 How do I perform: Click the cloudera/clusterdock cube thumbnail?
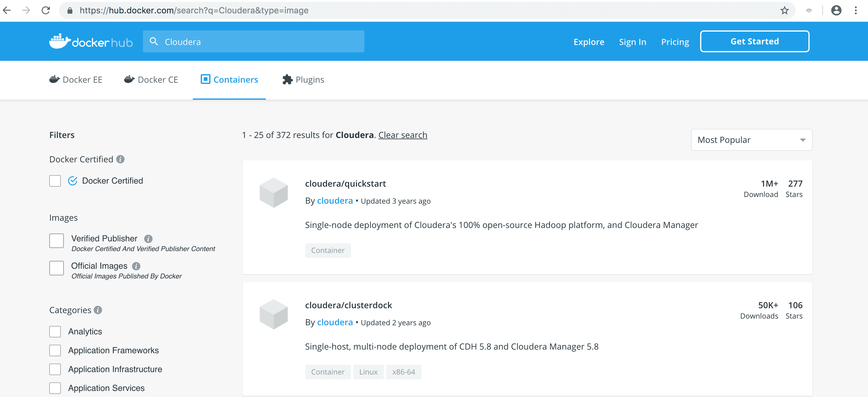pos(274,314)
